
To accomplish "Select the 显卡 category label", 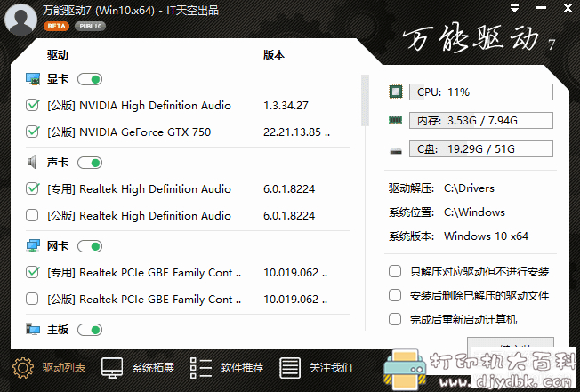I will click(x=58, y=79).
